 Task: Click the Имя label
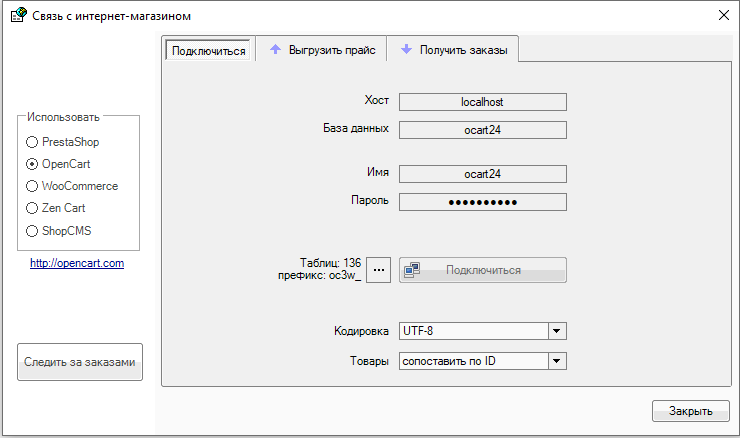(378, 172)
